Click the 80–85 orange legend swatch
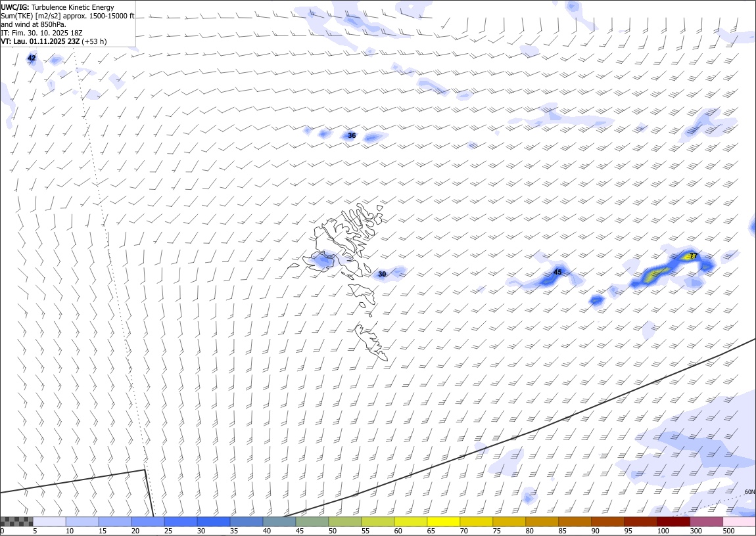756x536 pixels. pyautogui.click(x=542, y=522)
